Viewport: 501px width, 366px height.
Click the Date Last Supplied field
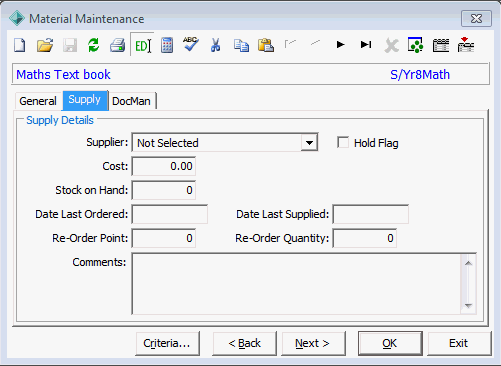tap(371, 214)
